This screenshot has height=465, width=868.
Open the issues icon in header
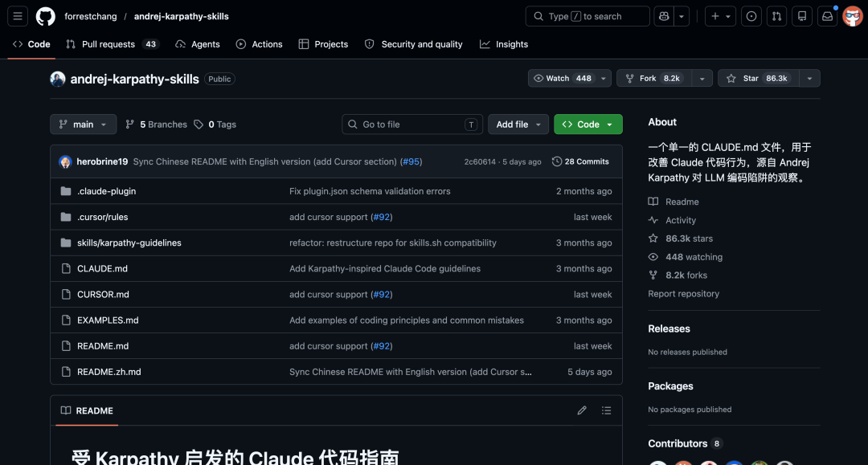pyautogui.click(x=751, y=16)
